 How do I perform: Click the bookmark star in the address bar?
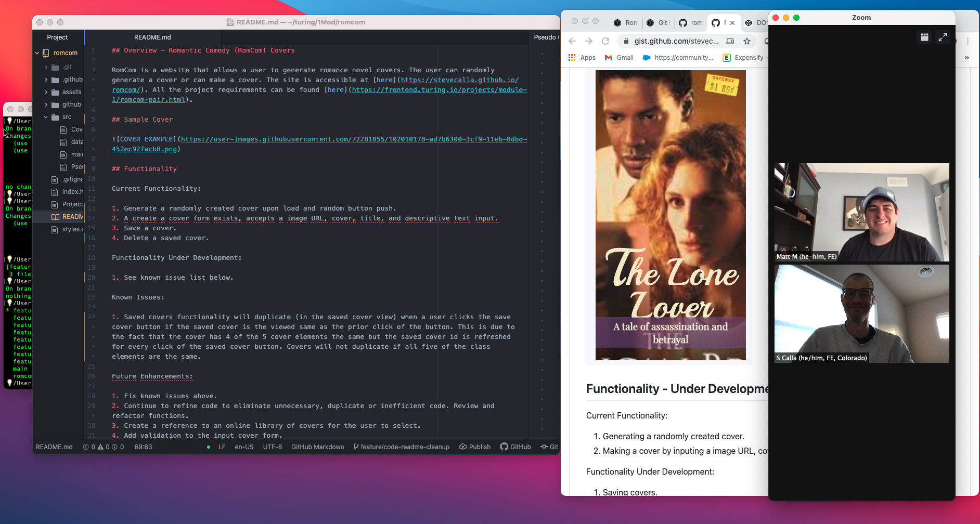pos(747,41)
